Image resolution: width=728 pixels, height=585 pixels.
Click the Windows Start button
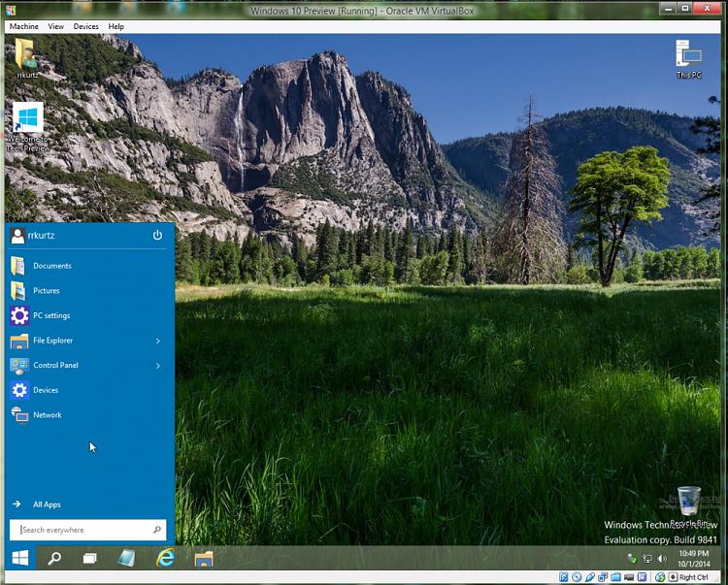[20, 558]
